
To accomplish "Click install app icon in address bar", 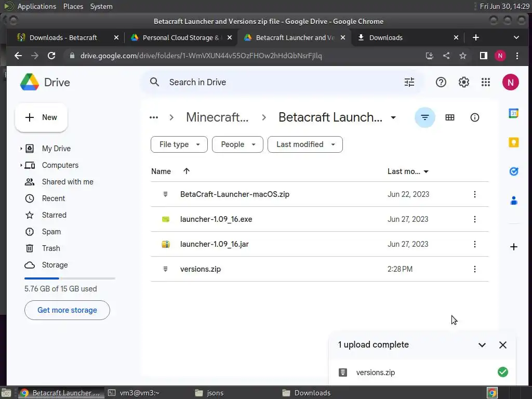I will [x=430, y=56].
